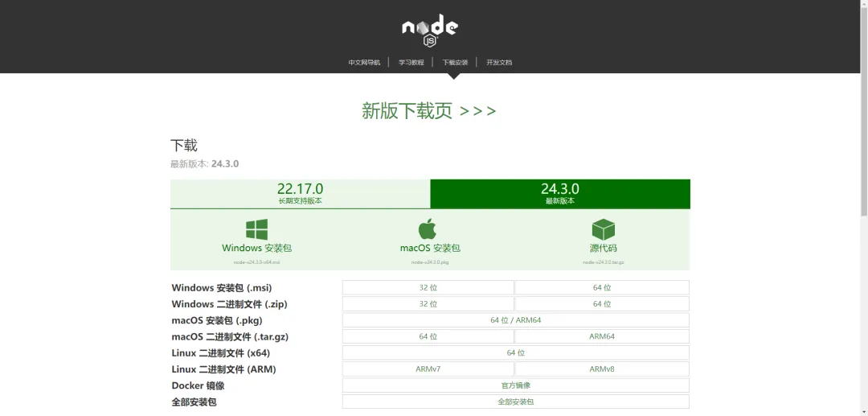Click Linux 二进制文件 (x64) row label
The height and width of the screenshot is (416, 868).
click(221, 353)
